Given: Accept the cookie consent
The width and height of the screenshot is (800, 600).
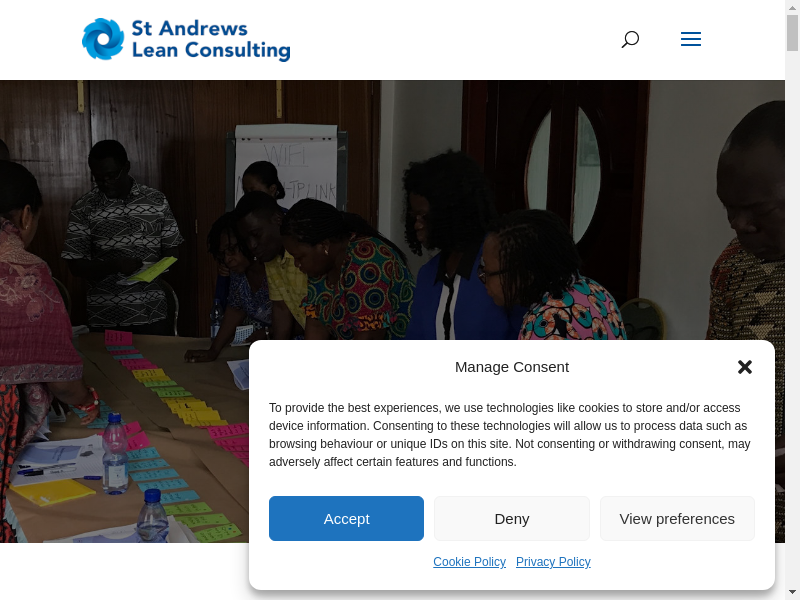Looking at the screenshot, I should pos(346,518).
